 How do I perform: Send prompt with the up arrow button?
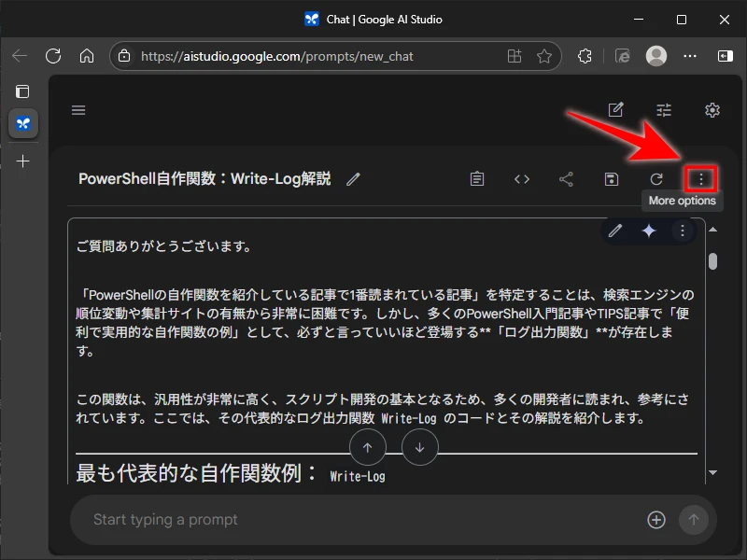[x=693, y=520]
